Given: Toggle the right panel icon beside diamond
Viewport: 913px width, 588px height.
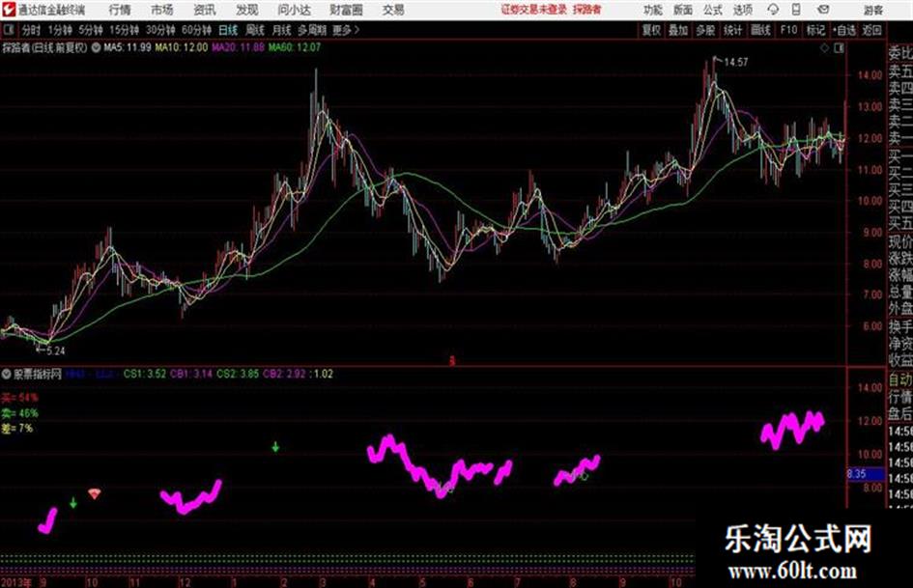Looking at the screenshot, I should [x=839, y=48].
